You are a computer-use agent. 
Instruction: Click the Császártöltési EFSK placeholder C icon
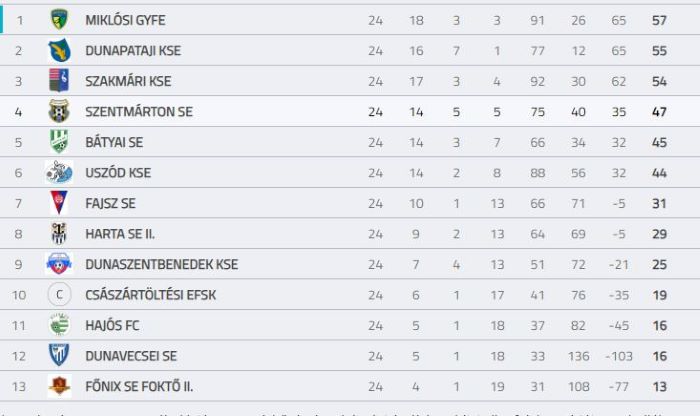point(59,295)
